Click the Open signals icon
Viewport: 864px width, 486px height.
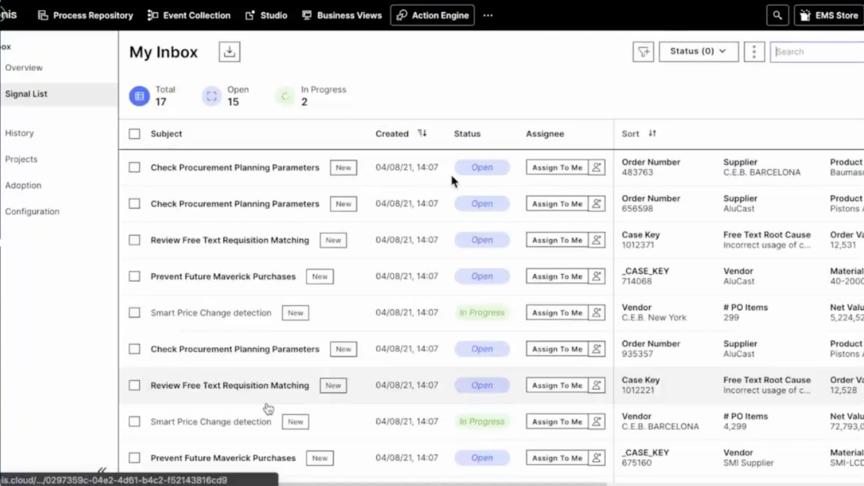[x=212, y=96]
